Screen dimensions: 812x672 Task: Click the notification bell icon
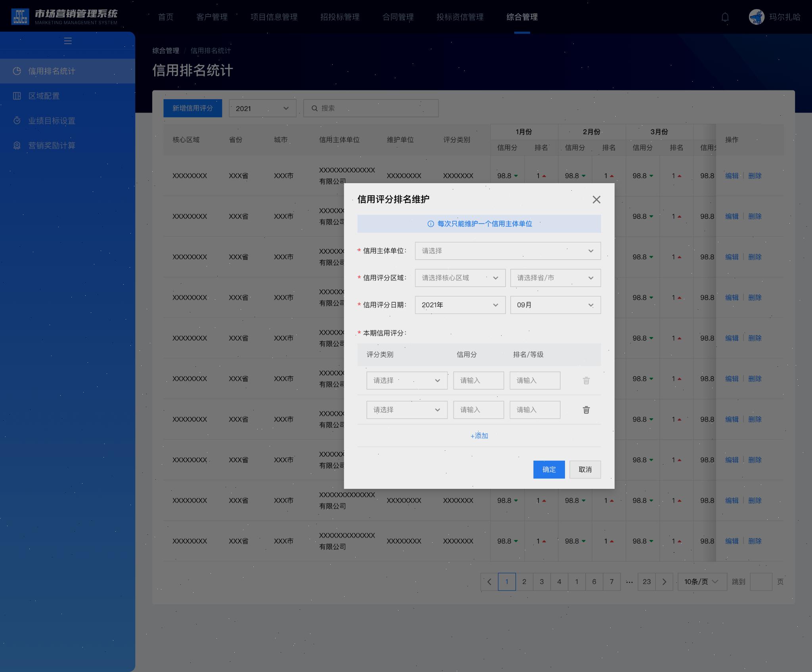(725, 17)
